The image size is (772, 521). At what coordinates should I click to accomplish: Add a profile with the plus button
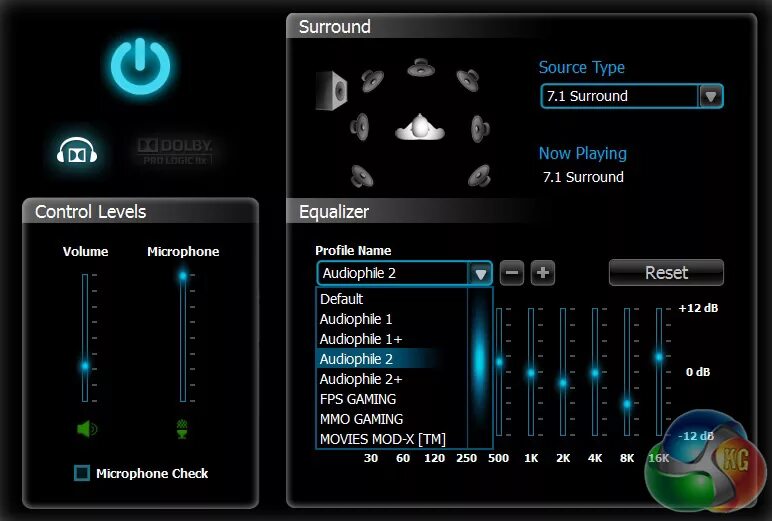coord(543,273)
